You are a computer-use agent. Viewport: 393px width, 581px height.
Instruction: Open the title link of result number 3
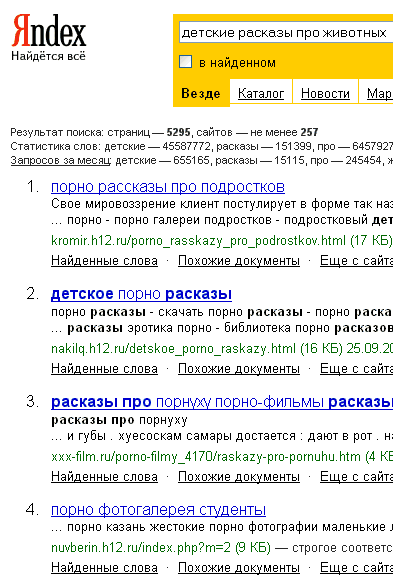222,402
